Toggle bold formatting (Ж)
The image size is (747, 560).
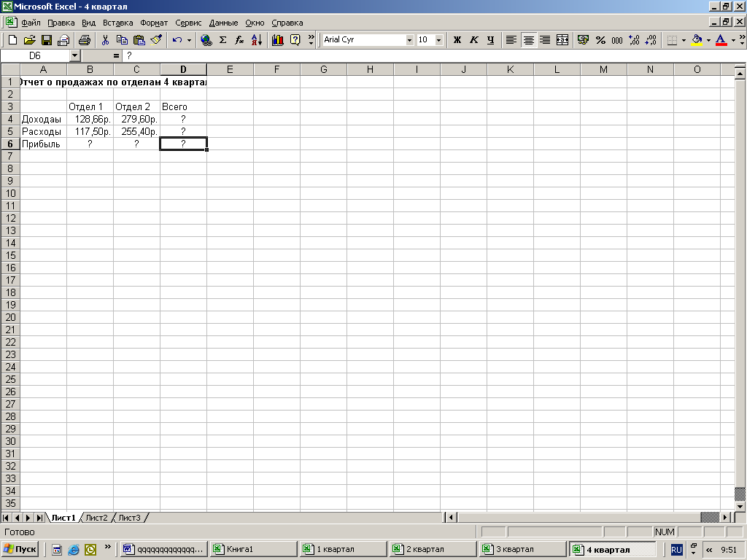(x=457, y=40)
